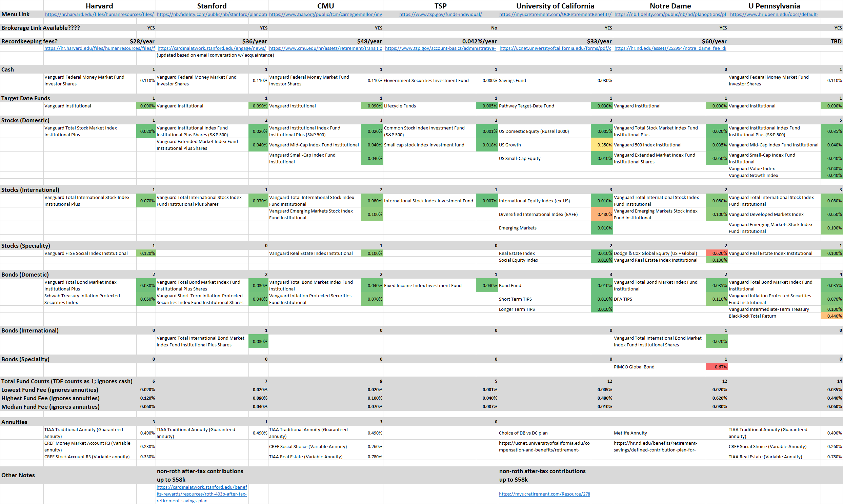Select University of California column header

click(555, 6)
